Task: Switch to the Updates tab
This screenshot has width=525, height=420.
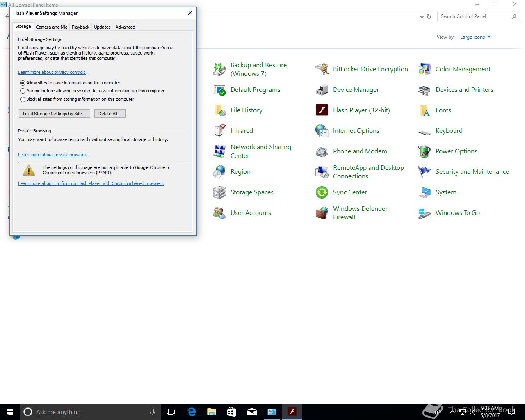Action: pyautogui.click(x=102, y=27)
